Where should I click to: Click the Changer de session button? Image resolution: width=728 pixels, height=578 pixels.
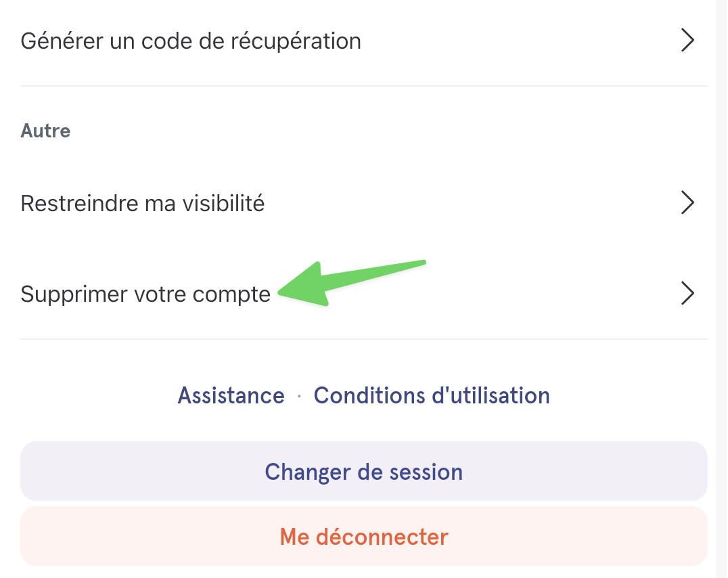pos(363,471)
